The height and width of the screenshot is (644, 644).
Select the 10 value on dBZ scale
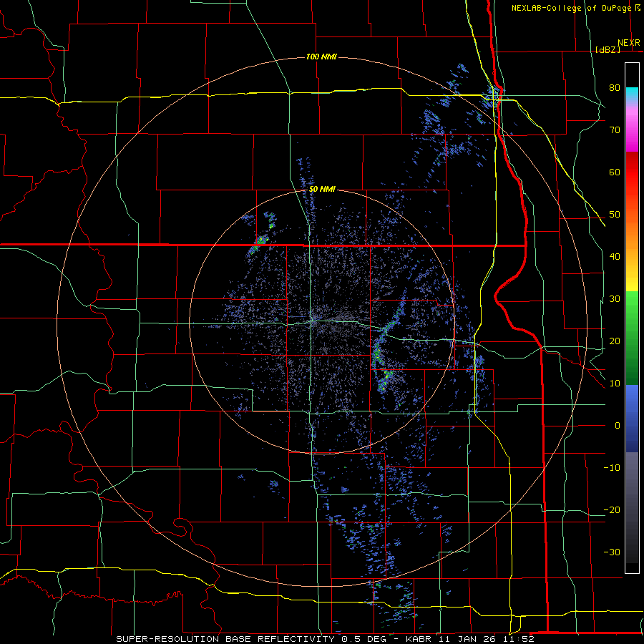click(615, 384)
